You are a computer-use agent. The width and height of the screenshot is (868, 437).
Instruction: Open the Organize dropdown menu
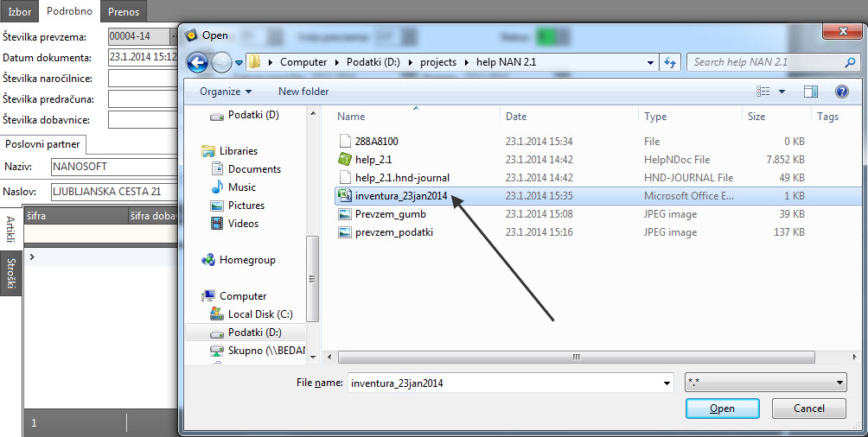(x=225, y=92)
